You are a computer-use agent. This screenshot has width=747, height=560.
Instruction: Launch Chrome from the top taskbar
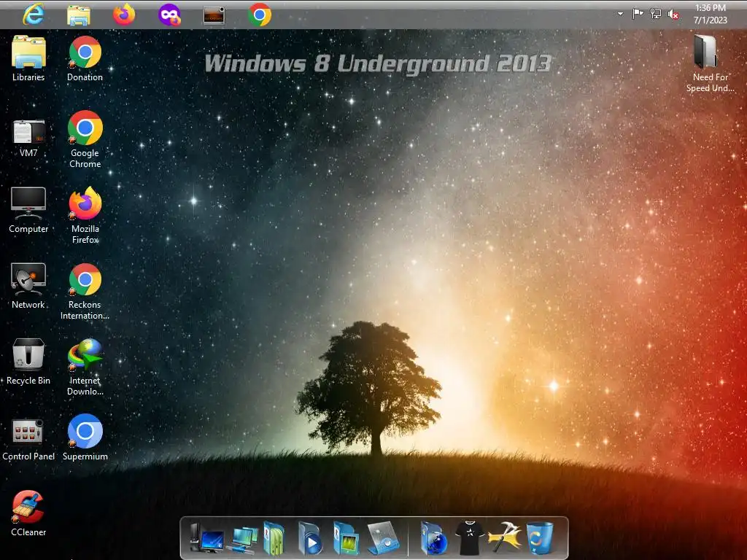pos(260,15)
